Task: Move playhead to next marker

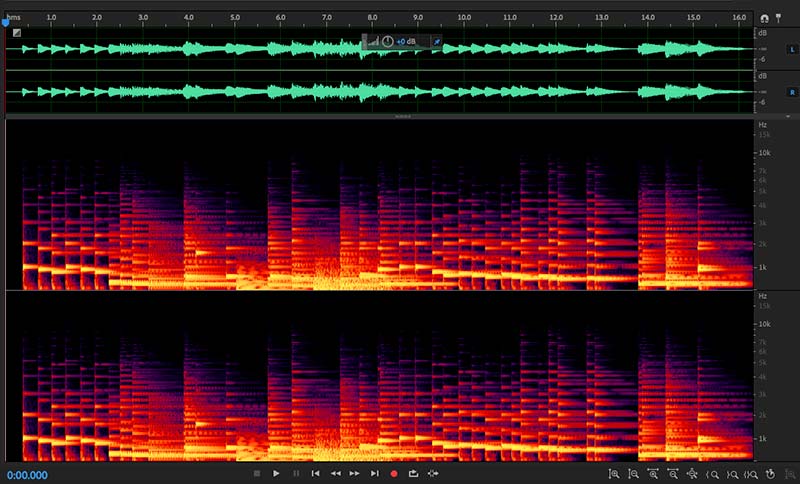Action: (374, 473)
